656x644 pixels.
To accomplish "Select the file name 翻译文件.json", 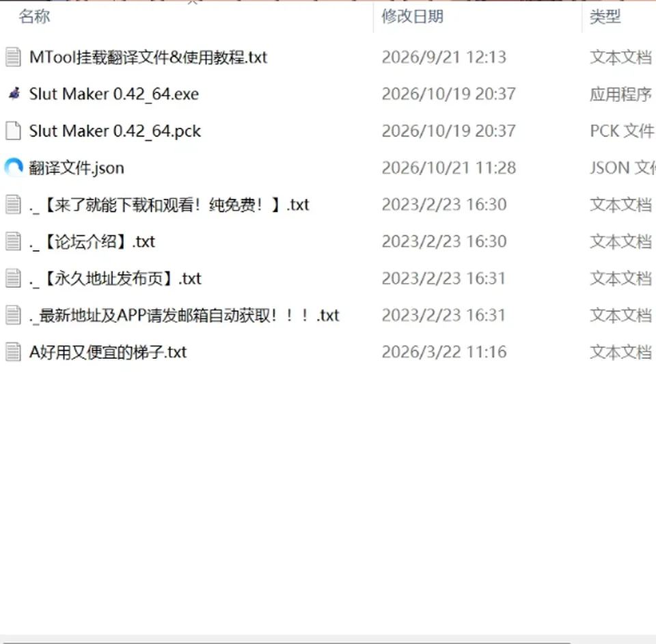I will click(77, 167).
